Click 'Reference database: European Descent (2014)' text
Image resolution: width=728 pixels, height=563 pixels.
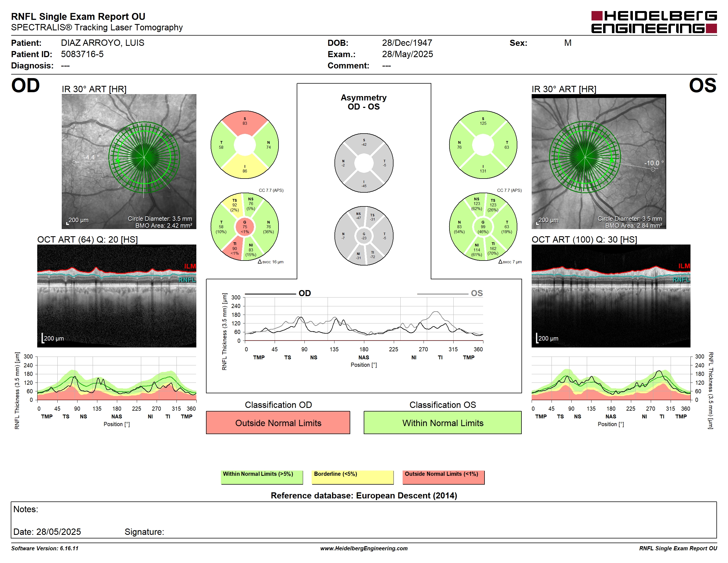(364, 495)
